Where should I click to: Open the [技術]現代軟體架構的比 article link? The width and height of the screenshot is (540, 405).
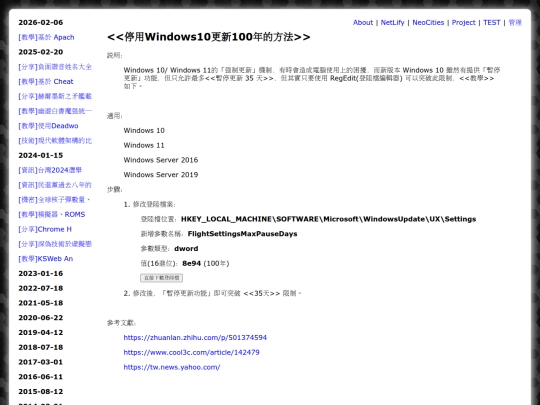click(x=55, y=141)
